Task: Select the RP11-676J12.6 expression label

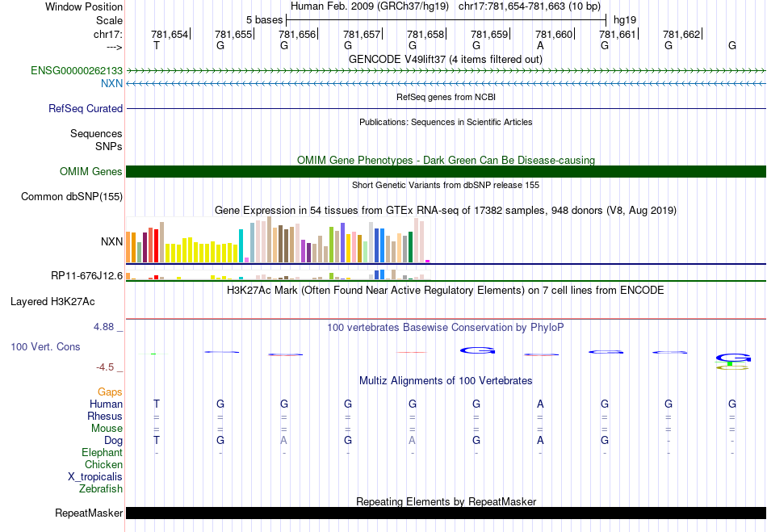Action: (86, 275)
